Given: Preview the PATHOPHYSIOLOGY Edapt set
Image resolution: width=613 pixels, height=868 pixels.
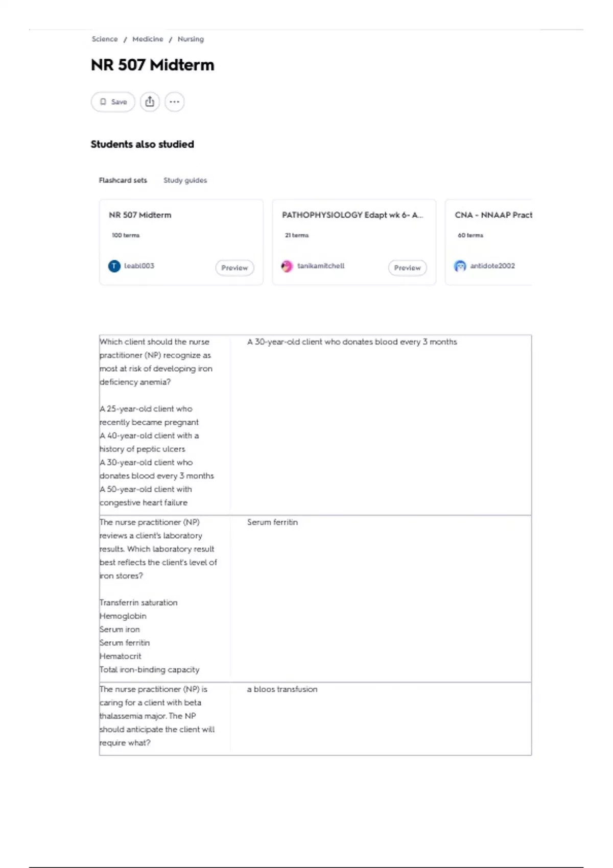Looking at the screenshot, I should tap(407, 268).
